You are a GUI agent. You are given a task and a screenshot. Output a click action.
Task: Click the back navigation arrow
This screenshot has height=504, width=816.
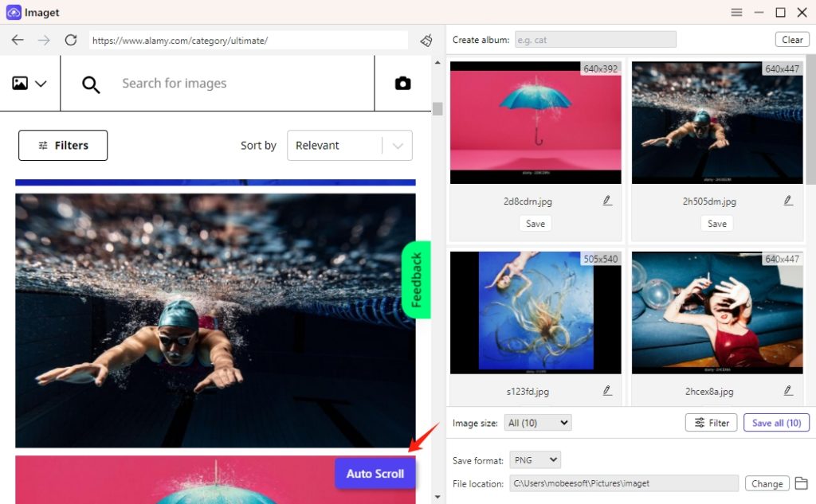18,38
